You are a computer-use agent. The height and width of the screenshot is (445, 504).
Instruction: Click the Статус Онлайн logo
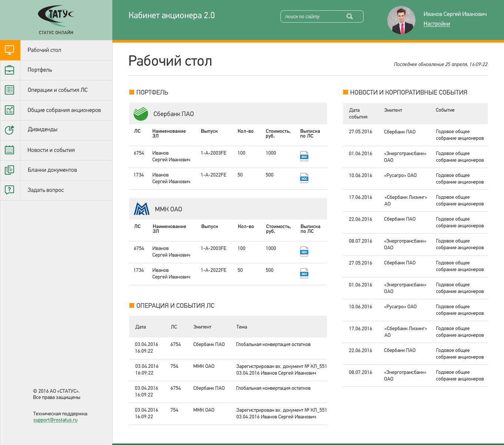[x=56, y=20]
